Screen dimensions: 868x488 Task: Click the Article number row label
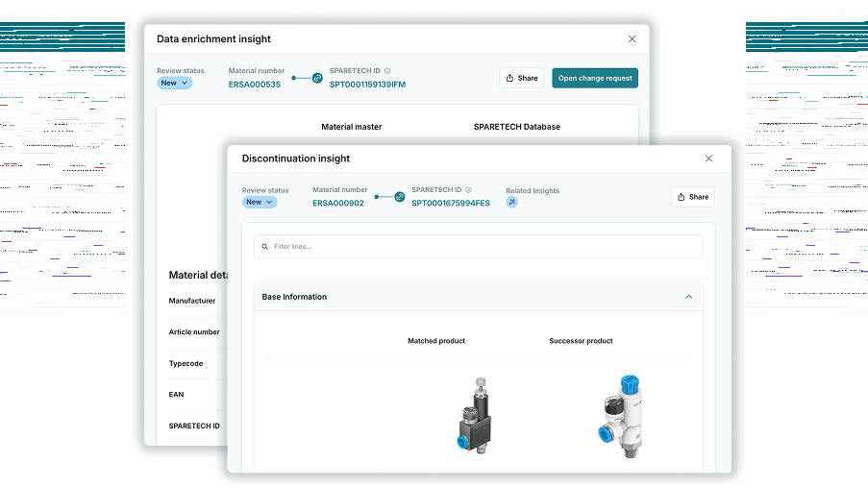coord(194,332)
